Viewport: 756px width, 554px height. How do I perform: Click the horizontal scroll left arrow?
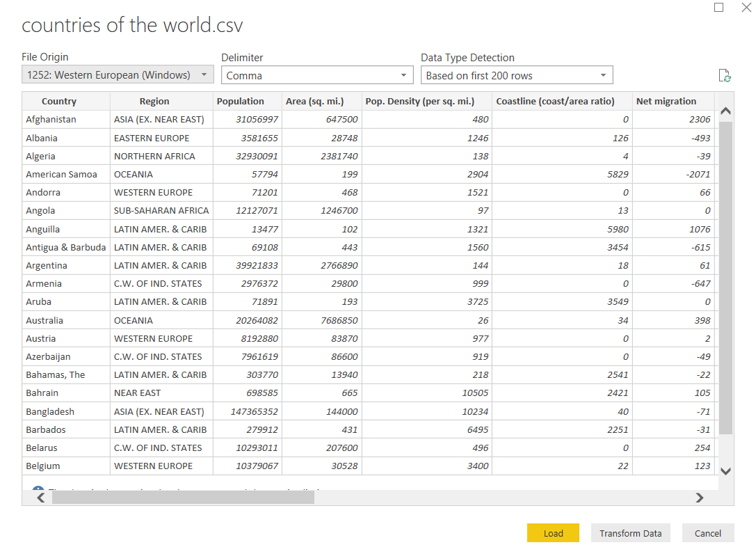click(x=40, y=498)
